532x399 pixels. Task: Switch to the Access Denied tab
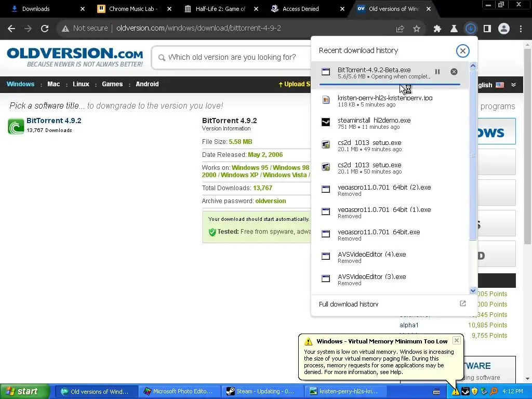click(x=307, y=9)
